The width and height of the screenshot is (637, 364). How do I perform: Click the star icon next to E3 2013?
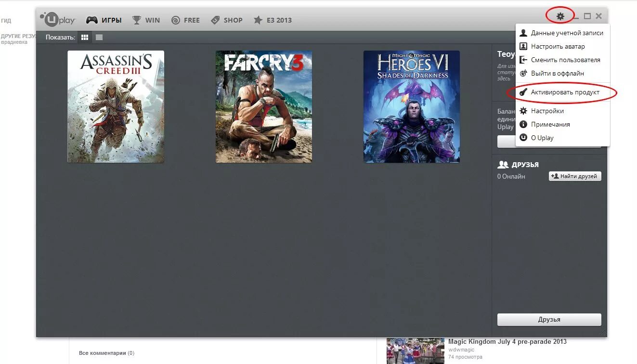coord(258,20)
